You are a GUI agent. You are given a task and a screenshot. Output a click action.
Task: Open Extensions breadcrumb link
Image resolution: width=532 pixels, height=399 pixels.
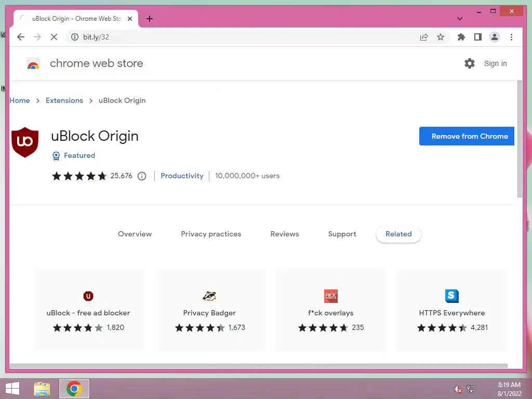pos(64,100)
